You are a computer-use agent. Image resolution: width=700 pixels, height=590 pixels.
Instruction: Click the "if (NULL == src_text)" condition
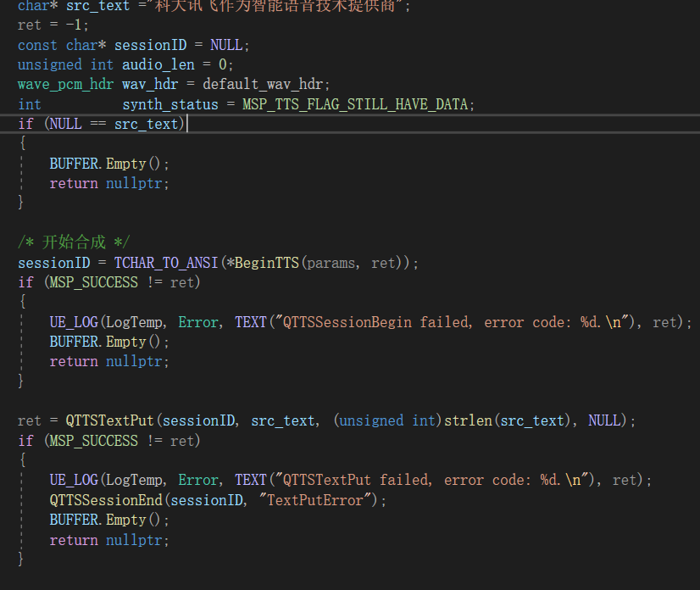coord(101,125)
